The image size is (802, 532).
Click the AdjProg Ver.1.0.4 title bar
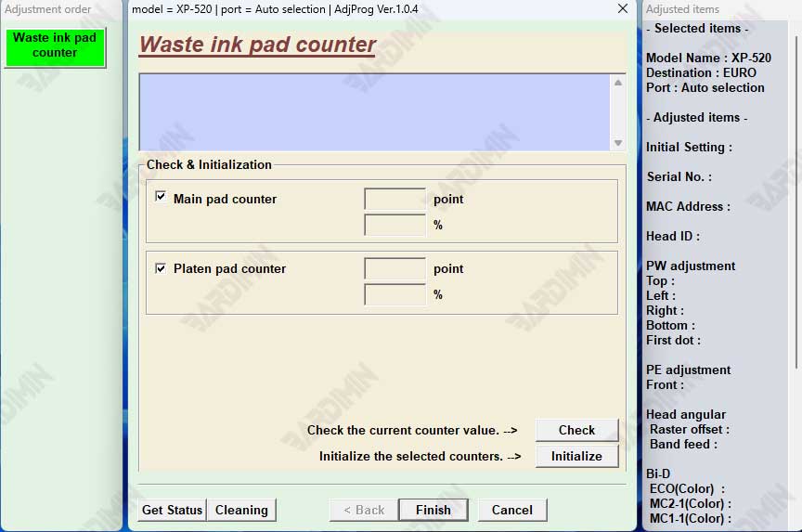tap(371, 9)
